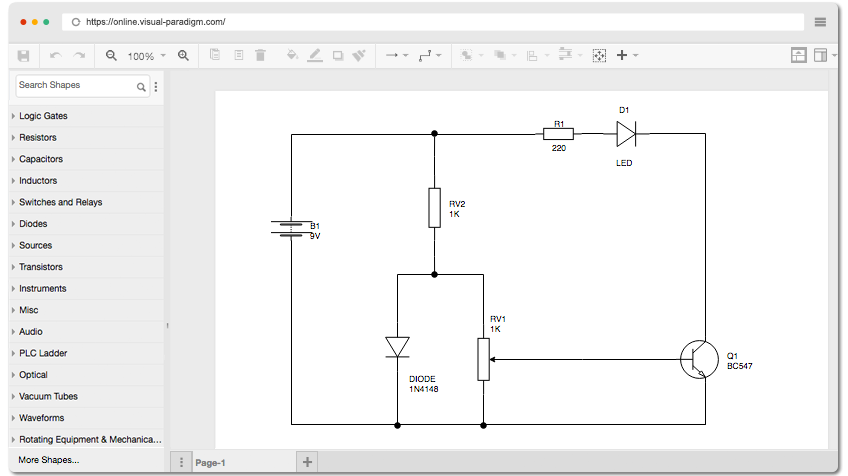
Task: Open the waypoint connector style dropdown
Action: [x=430, y=55]
